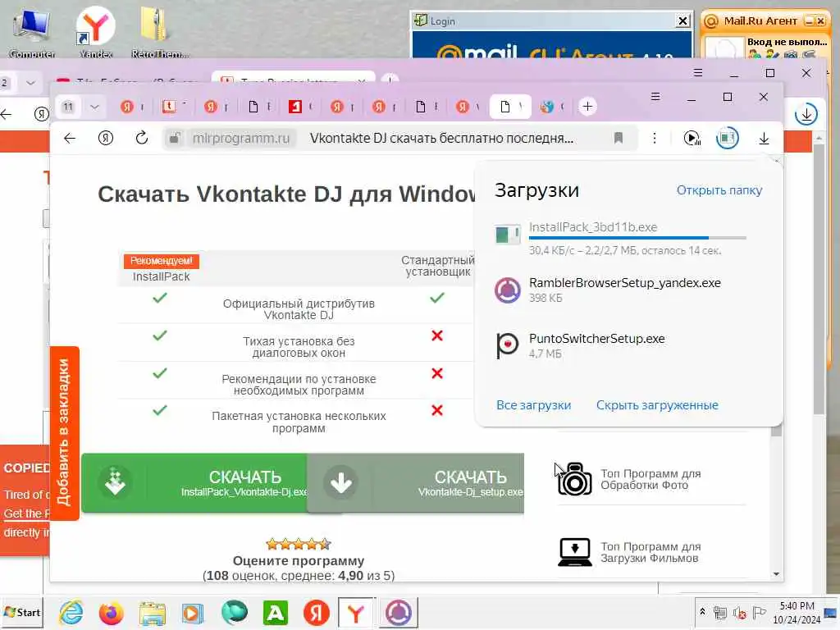The height and width of the screenshot is (630, 840).
Task: Open the red Yandex Я taskbar icon
Action: (316, 612)
